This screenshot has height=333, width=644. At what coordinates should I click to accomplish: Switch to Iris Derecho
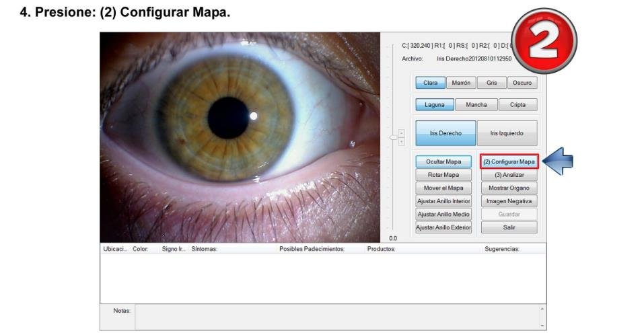tap(445, 133)
